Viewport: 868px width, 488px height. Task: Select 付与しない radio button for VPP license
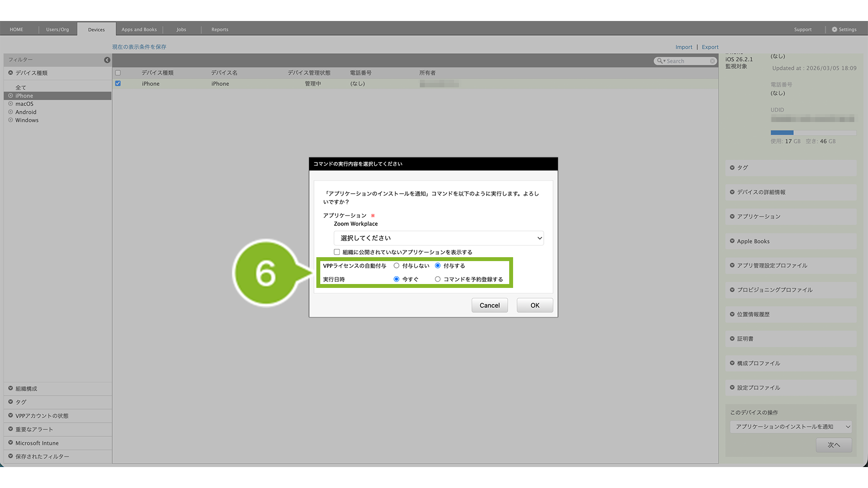[x=396, y=266]
